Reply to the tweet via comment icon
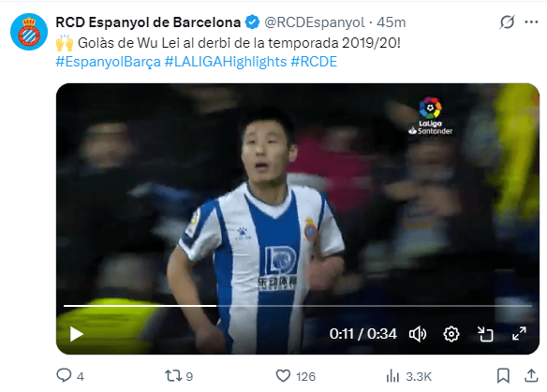This screenshot has height=392, width=547. pos(64,375)
